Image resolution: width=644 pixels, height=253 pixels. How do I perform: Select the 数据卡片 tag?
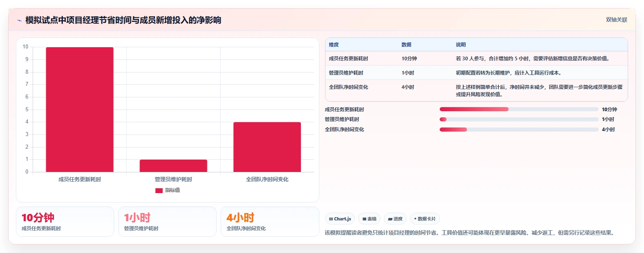coord(425,219)
